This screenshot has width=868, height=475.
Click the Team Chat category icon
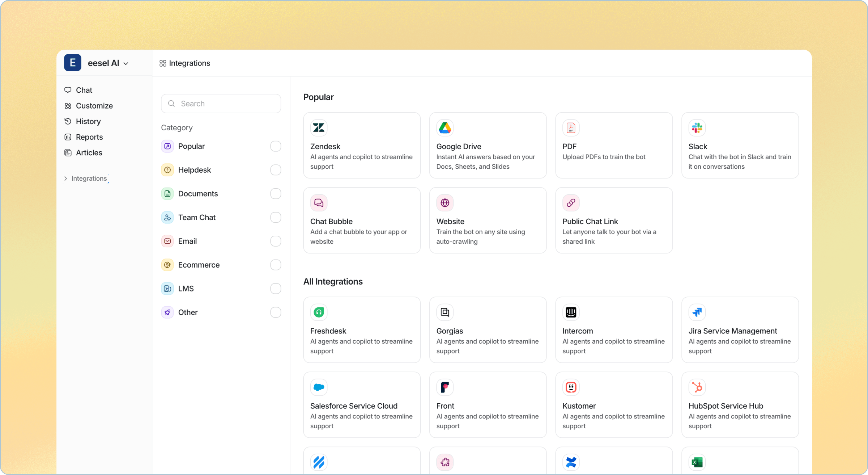[x=167, y=217]
